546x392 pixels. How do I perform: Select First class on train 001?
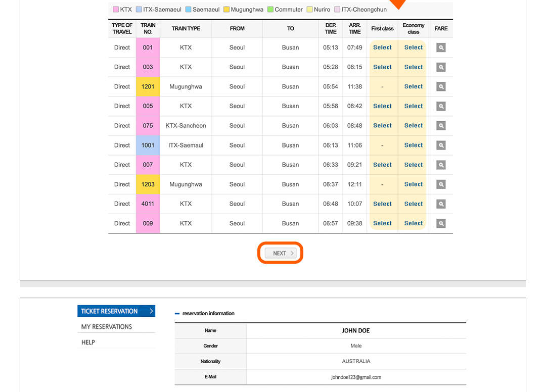click(382, 47)
